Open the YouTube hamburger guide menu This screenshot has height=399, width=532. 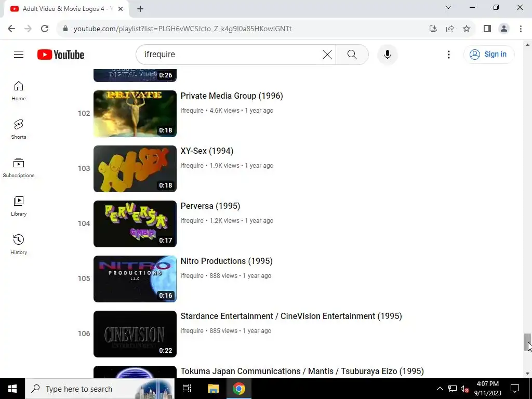pyautogui.click(x=19, y=54)
